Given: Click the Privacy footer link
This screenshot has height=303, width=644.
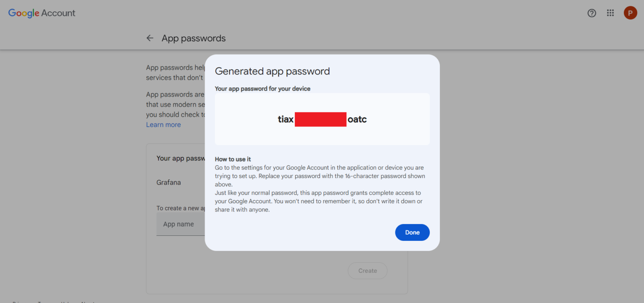Looking at the screenshot, I should pos(16,302).
